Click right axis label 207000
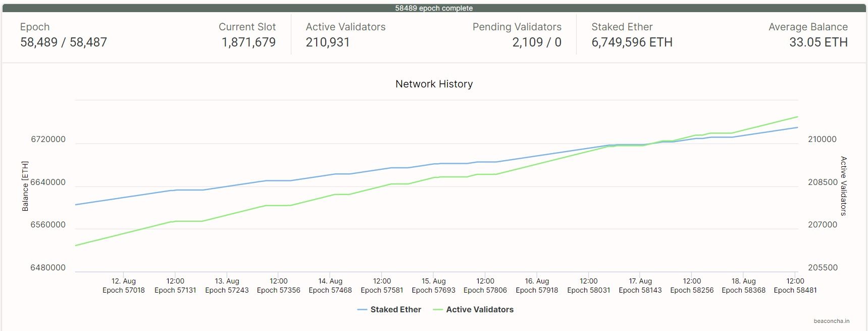The width and height of the screenshot is (868, 331). point(823,225)
